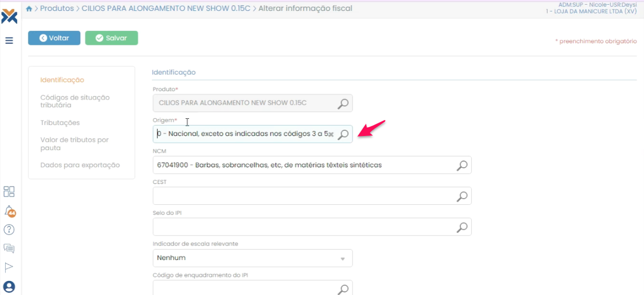This screenshot has height=295, width=644.
Task: Open the hamburger menu in sidebar
Action: pos(9,41)
